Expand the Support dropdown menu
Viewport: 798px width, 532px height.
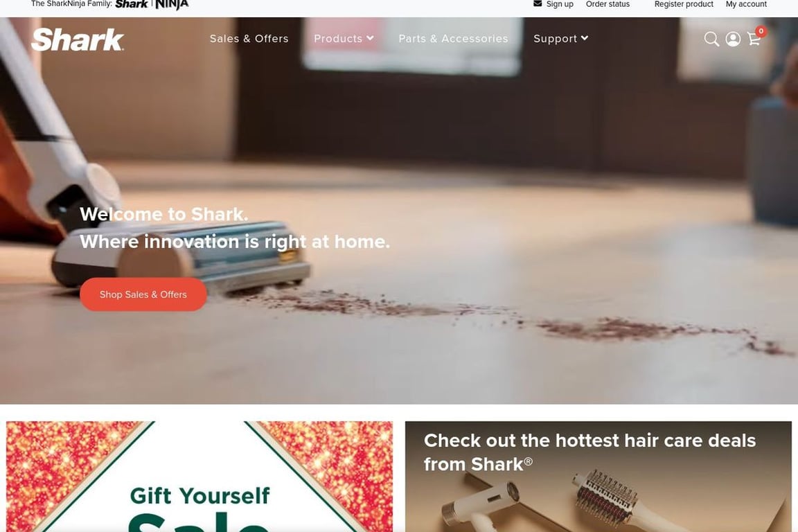tap(561, 39)
